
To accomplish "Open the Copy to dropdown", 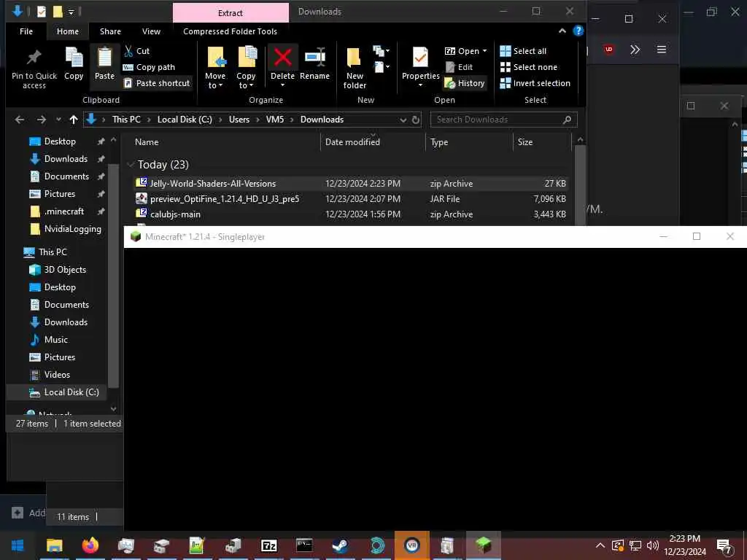I will 246,68.
